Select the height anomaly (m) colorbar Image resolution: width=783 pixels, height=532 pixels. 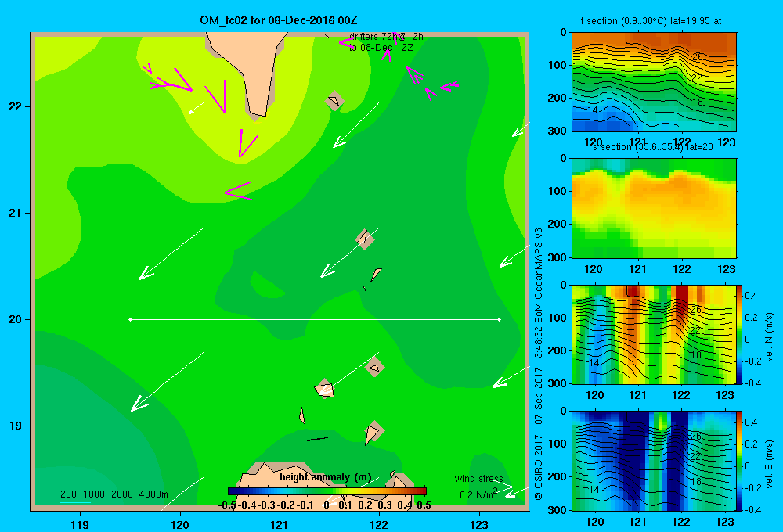coord(327,491)
